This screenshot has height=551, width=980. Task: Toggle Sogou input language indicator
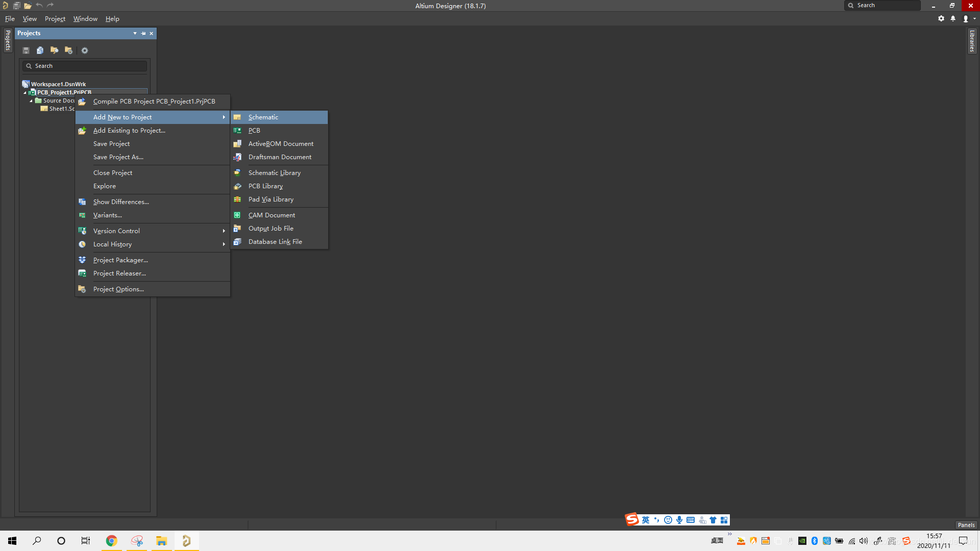(x=646, y=520)
